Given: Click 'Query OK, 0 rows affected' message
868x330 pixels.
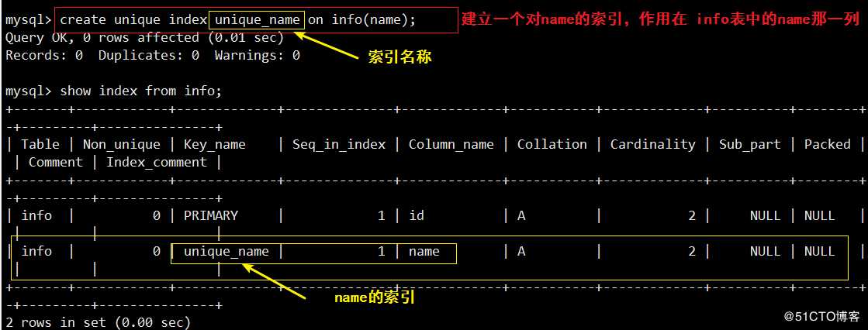Looking at the screenshot, I should tap(102, 38).
